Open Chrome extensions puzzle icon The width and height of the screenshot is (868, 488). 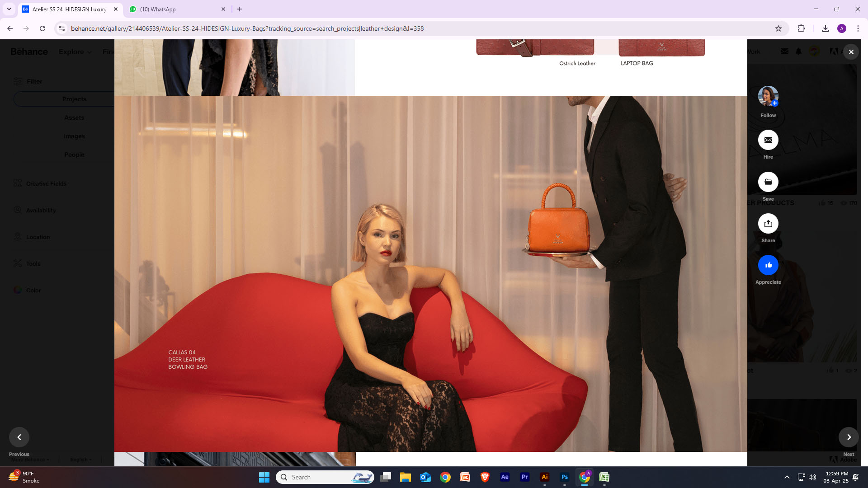[801, 28]
